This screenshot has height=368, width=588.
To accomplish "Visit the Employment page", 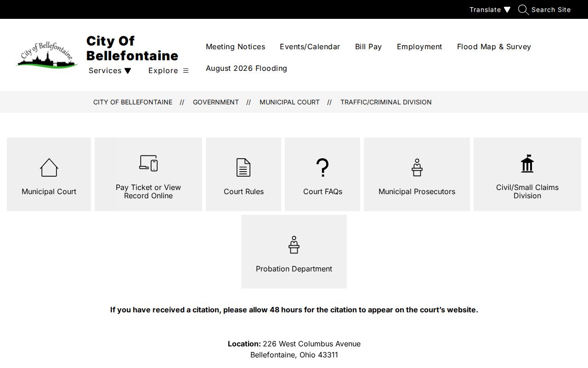I will click(419, 46).
